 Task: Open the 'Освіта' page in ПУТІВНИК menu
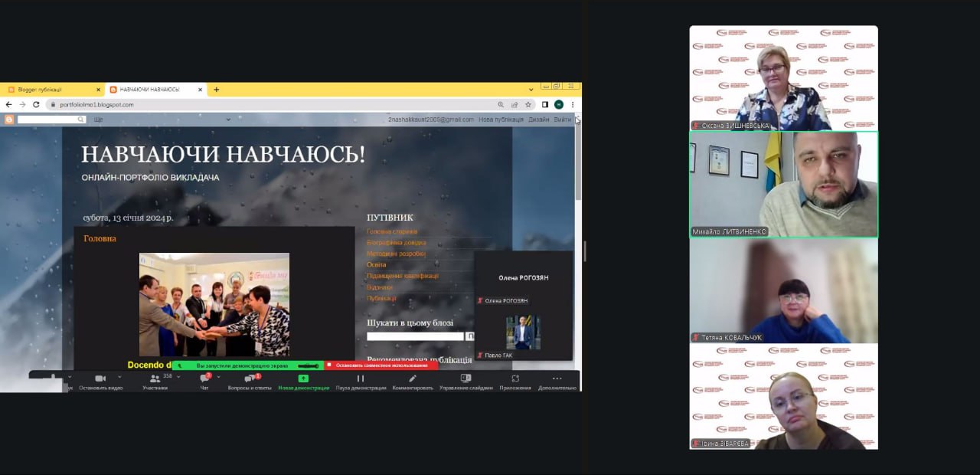(376, 264)
